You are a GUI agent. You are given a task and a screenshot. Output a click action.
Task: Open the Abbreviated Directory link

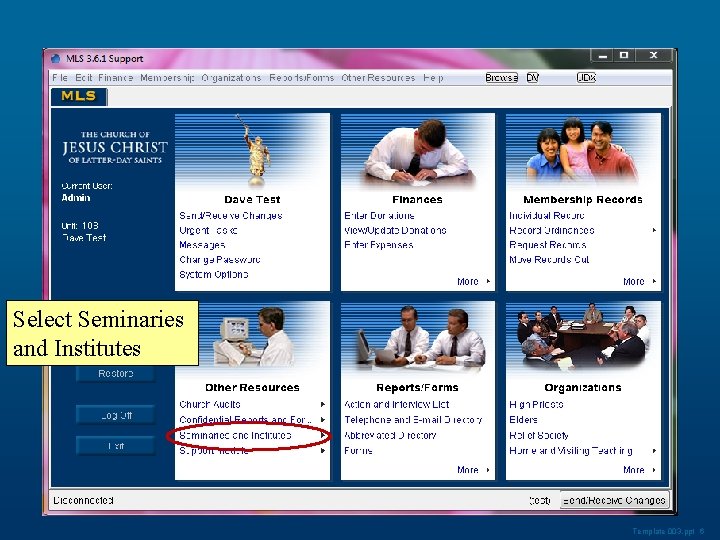coord(390,435)
